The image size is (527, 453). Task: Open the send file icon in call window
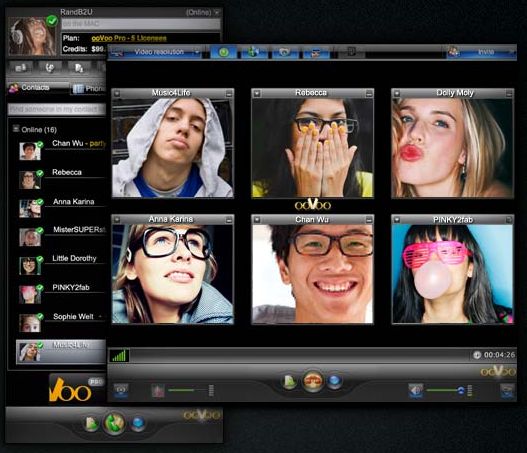pyautogui.click(x=289, y=382)
